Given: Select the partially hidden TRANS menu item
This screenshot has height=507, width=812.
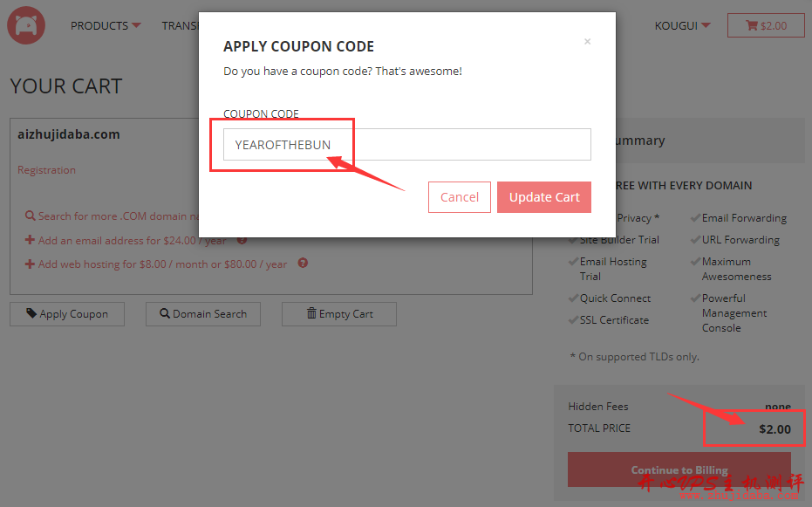Looking at the screenshot, I should (x=181, y=25).
